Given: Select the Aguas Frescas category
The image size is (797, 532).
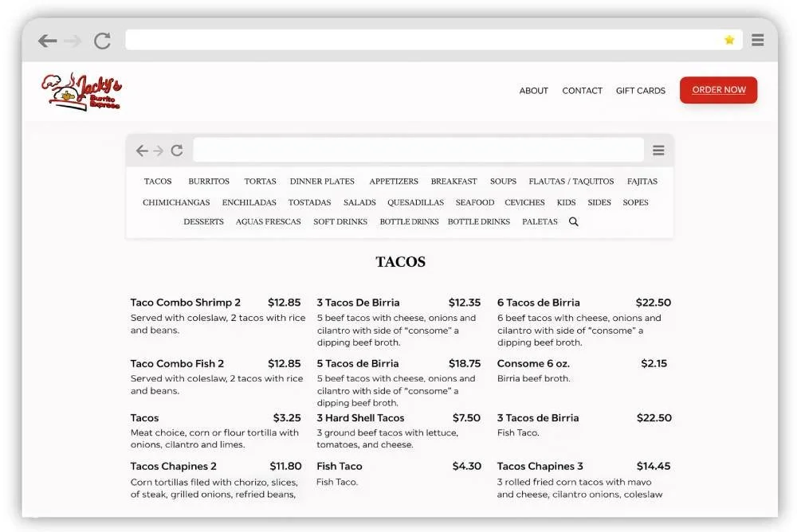Looking at the screenshot, I should (269, 221).
